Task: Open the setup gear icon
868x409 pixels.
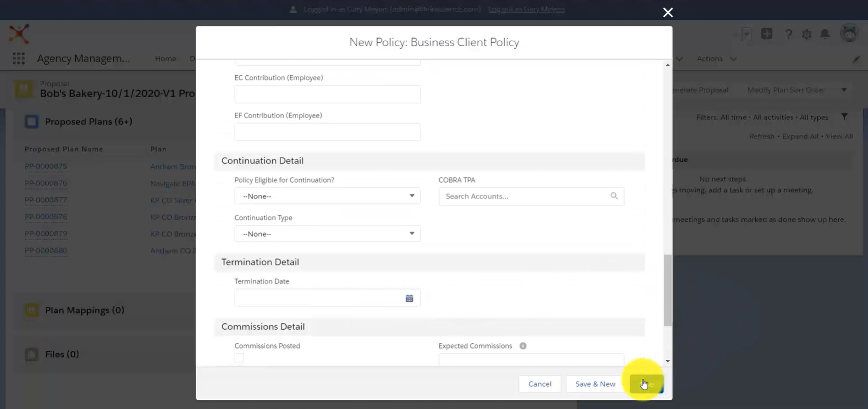Action: pos(807,34)
